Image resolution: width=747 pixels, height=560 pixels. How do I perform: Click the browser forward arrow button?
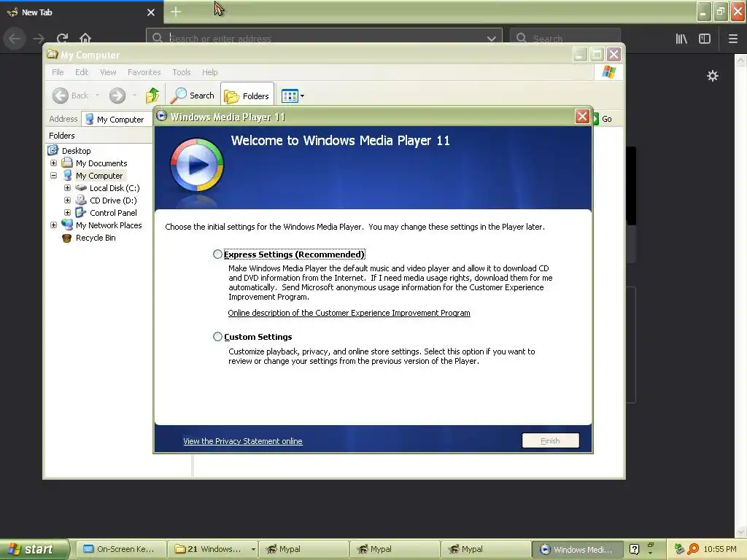(39, 39)
